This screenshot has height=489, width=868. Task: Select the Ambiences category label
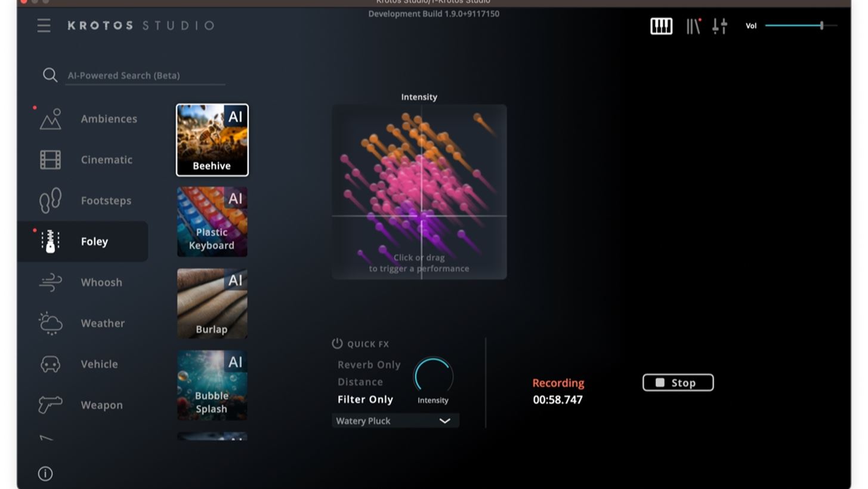[x=109, y=119]
